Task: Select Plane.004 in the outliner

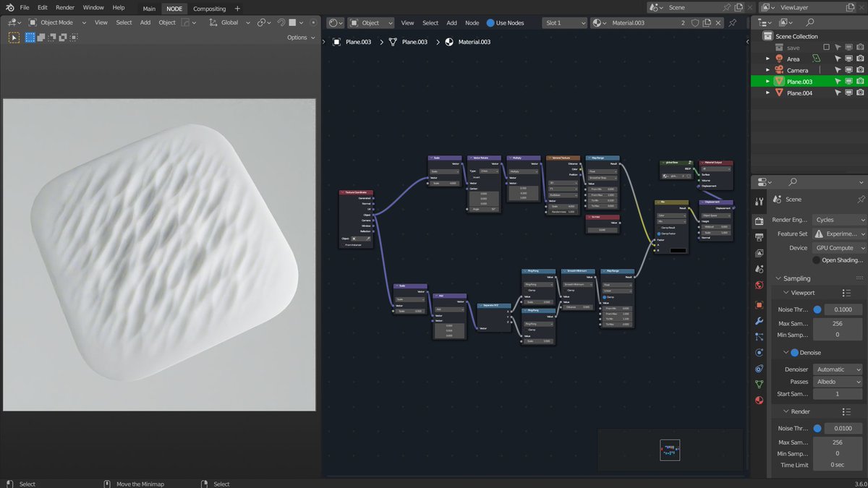Action: (x=799, y=93)
